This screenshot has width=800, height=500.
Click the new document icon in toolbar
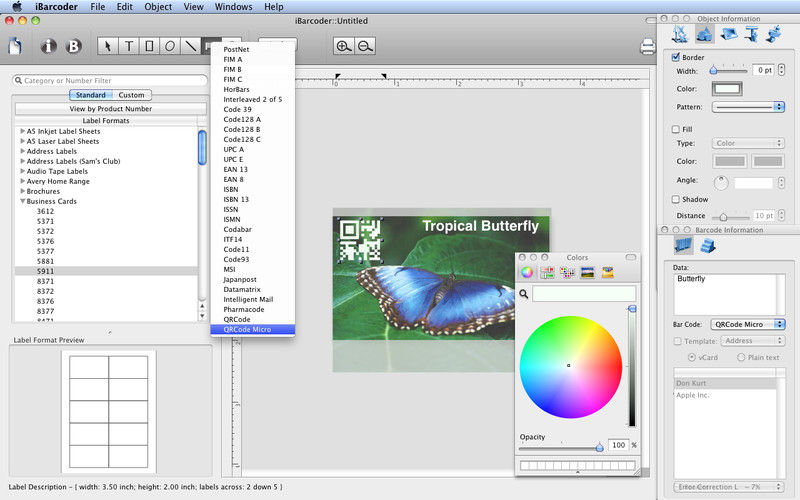[15, 46]
